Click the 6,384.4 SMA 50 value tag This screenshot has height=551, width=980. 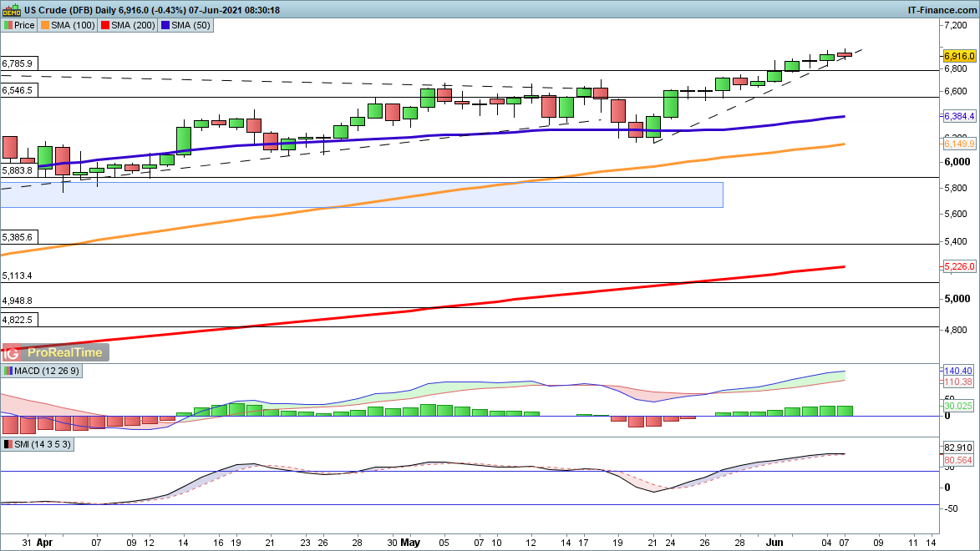(959, 116)
